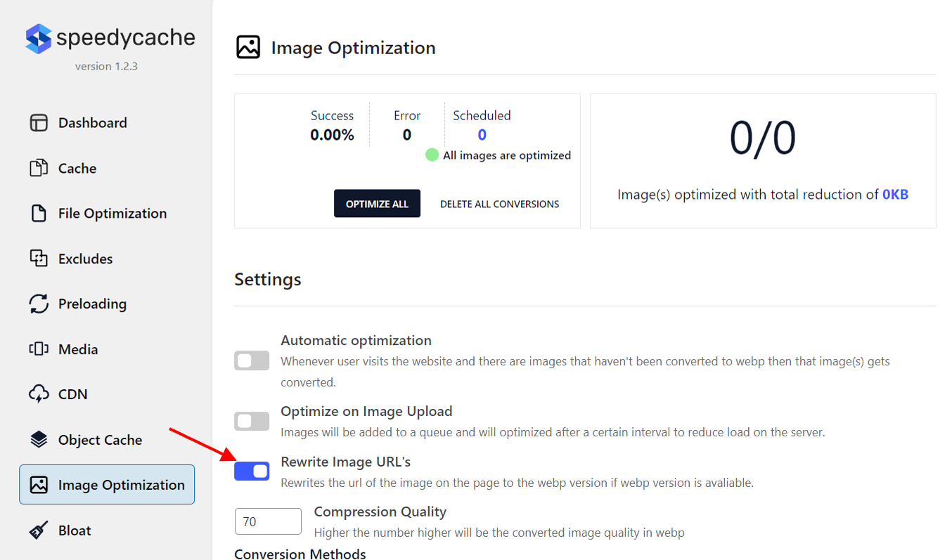This screenshot has width=952, height=560.
Task: Click the Image Optimization picture icon in sidebar
Action: (x=39, y=485)
